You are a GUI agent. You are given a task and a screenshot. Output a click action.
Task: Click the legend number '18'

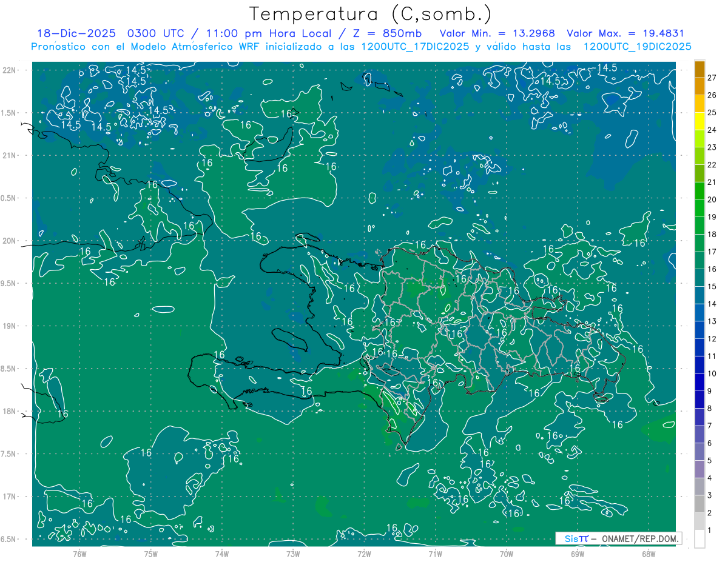(712, 234)
